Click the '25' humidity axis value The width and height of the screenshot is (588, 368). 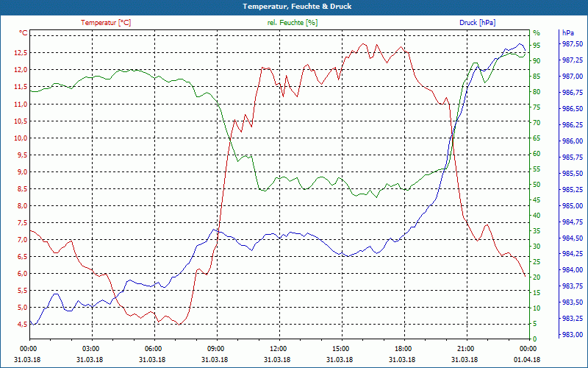(x=537, y=262)
